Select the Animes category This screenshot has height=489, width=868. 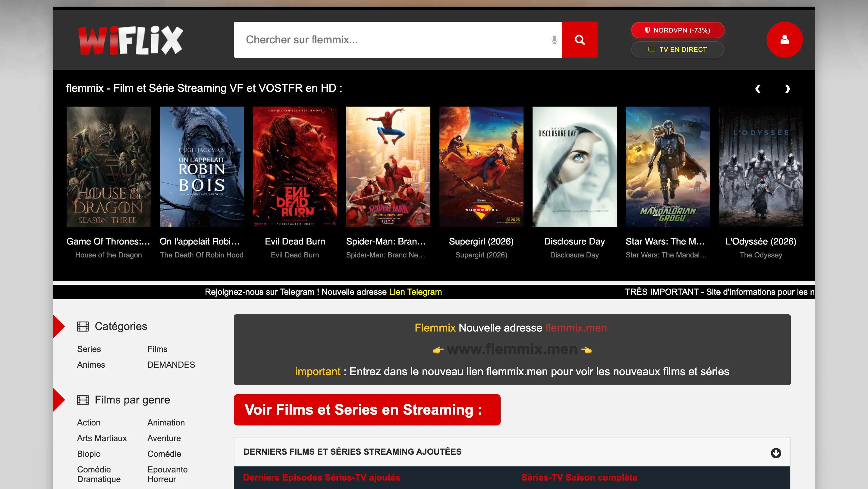(91, 364)
